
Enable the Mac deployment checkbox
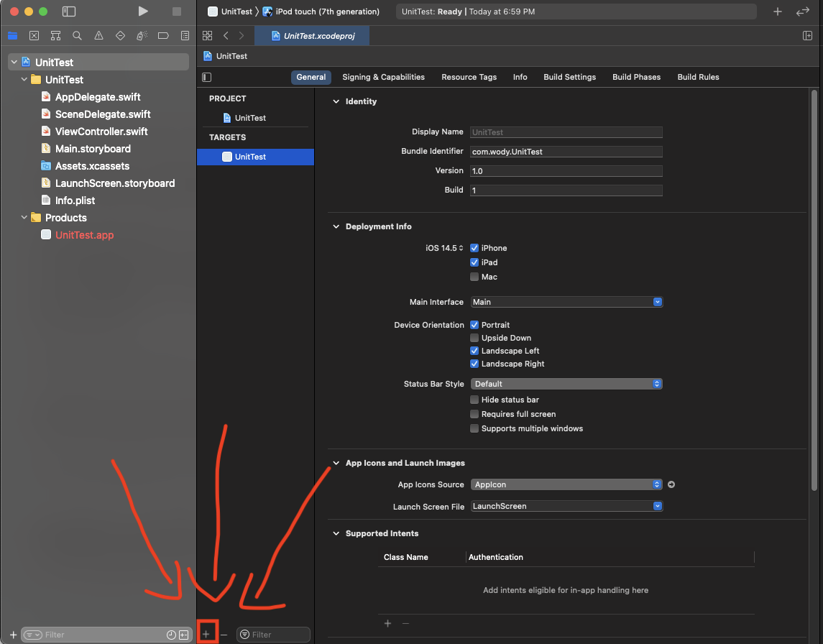click(474, 277)
